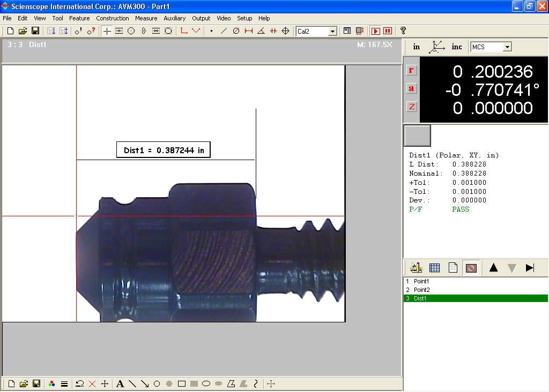The height and width of the screenshot is (392, 549).
Task: Toggle the 'in' units button
Action: point(416,47)
